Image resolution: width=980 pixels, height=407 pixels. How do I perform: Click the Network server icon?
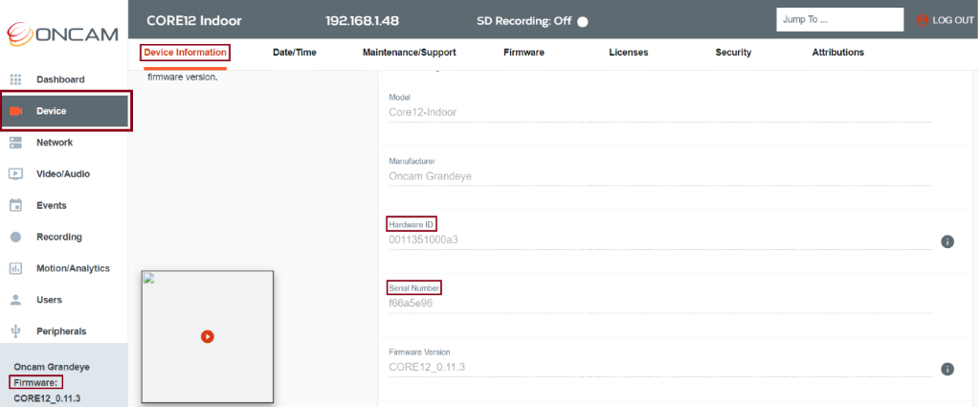tap(16, 143)
